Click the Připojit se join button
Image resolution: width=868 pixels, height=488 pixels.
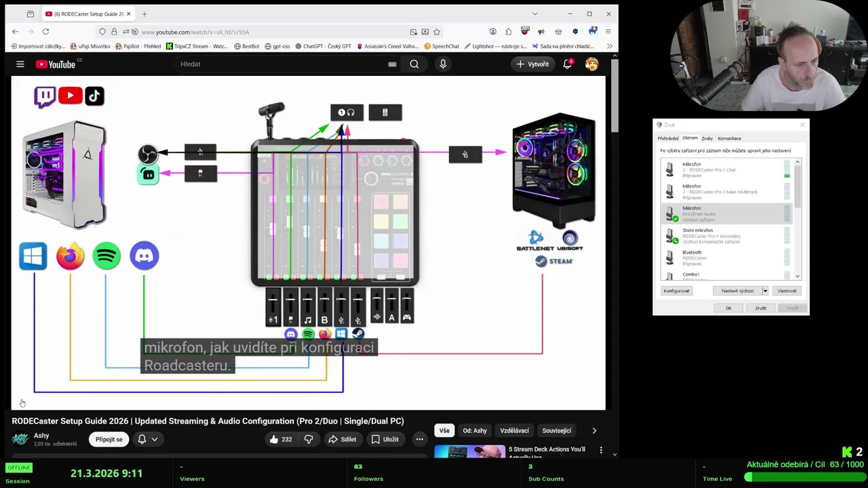tap(109, 439)
